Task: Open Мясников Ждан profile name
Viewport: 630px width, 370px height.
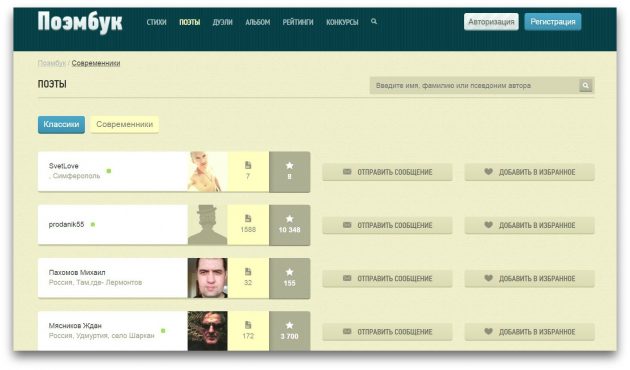Action: (x=75, y=326)
